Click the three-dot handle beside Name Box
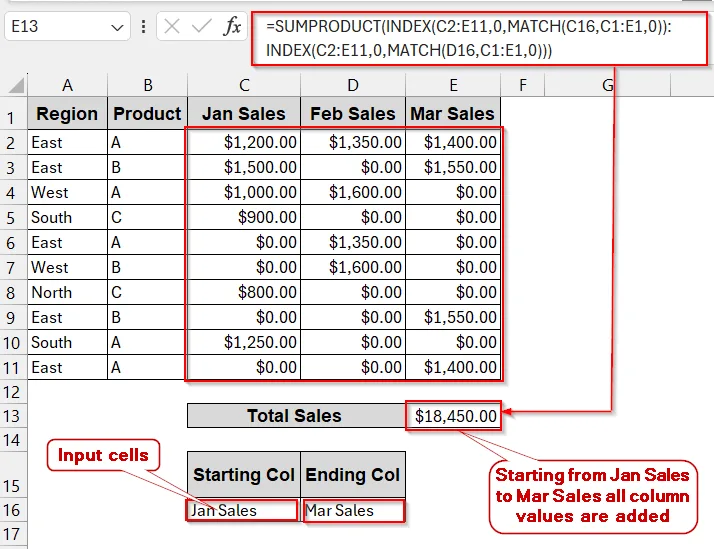Screen dimensions: 714x549 (143, 26)
